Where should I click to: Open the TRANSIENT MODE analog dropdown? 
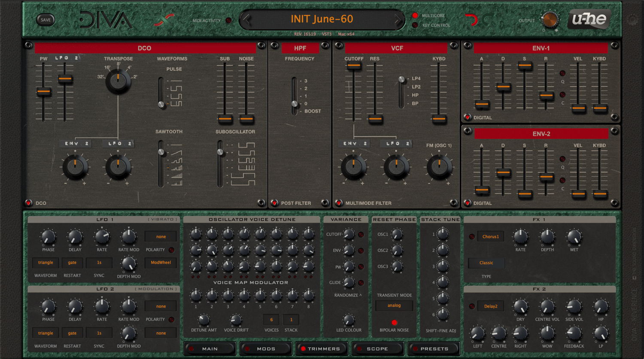point(394,305)
